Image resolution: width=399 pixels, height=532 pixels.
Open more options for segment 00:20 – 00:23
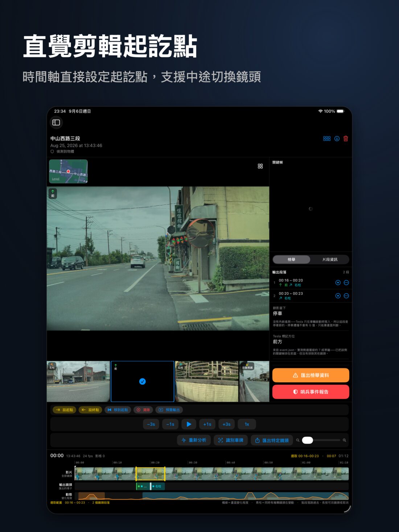click(346, 296)
